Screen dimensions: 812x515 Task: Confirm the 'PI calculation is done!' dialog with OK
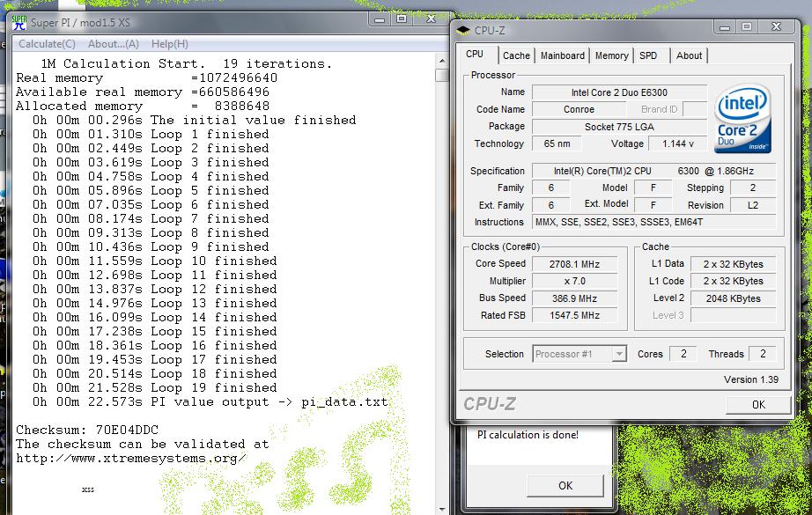[x=565, y=485]
